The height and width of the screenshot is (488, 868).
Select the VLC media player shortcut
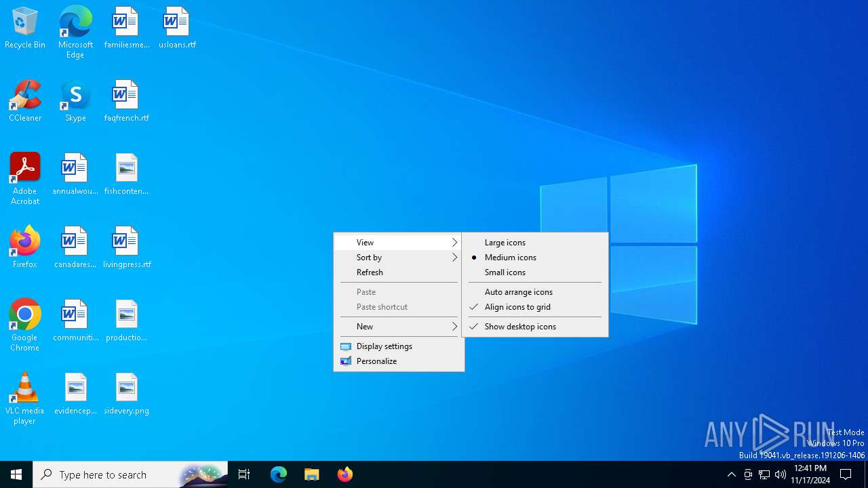pyautogui.click(x=25, y=398)
